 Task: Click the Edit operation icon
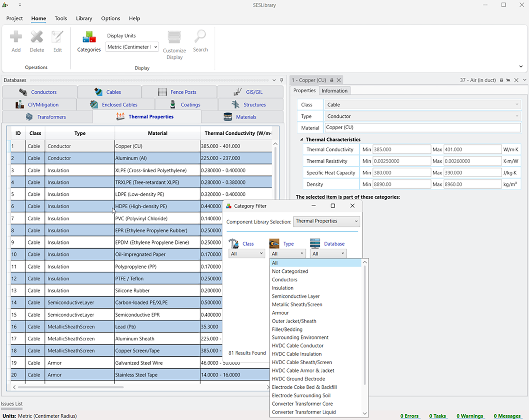click(x=57, y=37)
